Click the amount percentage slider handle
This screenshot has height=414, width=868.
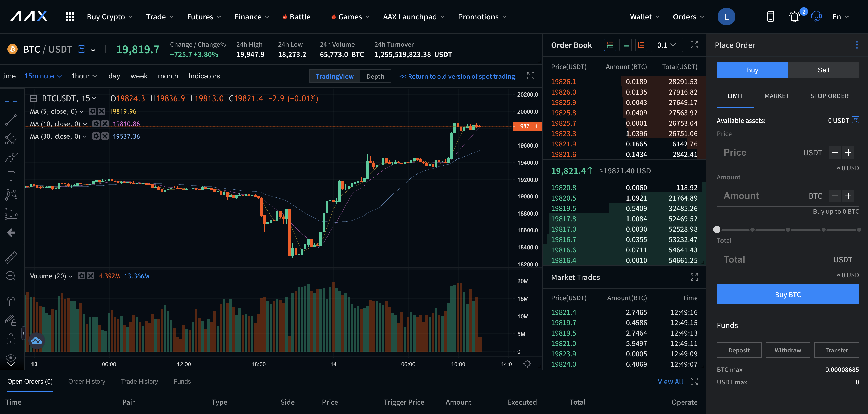coord(717,229)
